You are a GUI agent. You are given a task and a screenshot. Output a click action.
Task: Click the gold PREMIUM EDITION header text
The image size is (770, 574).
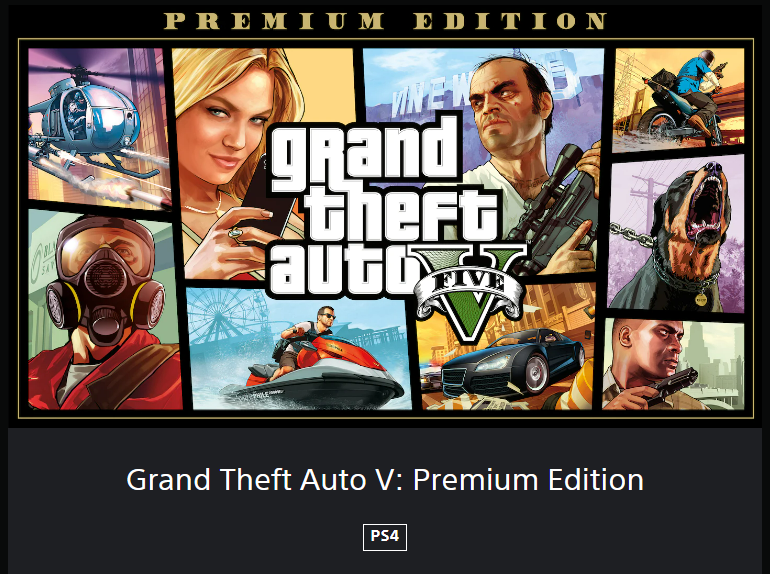pyautogui.click(x=385, y=21)
